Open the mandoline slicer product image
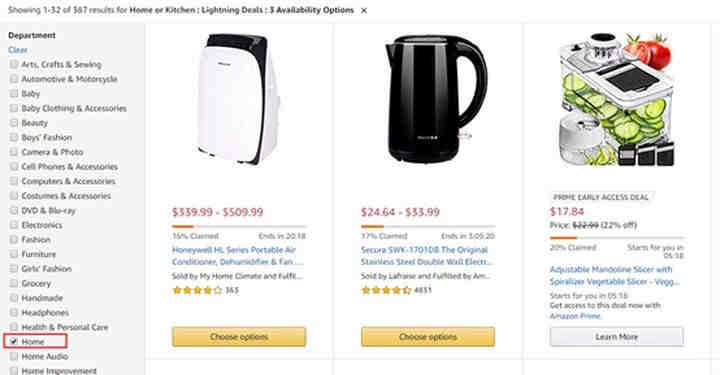The width and height of the screenshot is (720, 375). pyautogui.click(x=617, y=99)
